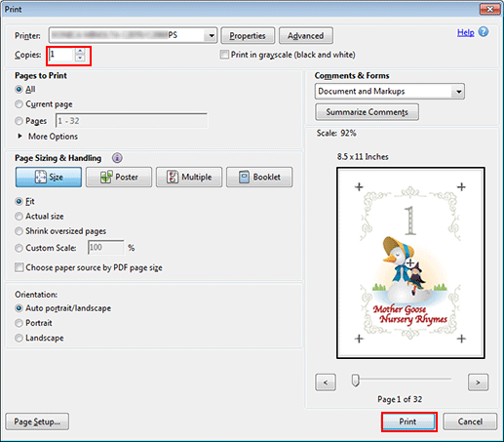Click the Properties button
504x442 pixels.
[248, 35]
